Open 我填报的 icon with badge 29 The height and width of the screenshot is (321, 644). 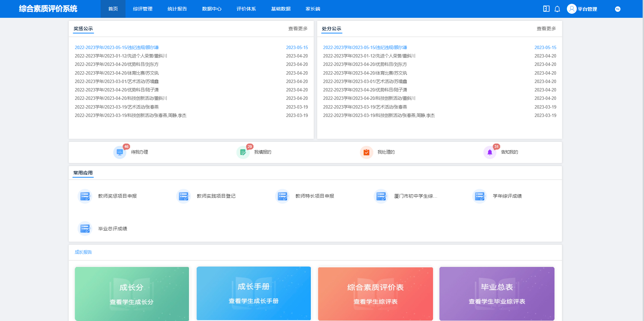pyautogui.click(x=243, y=152)
